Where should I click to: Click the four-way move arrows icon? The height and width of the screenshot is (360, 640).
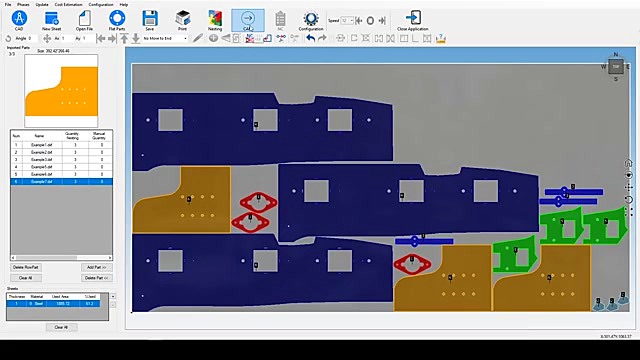coord(47,38)
